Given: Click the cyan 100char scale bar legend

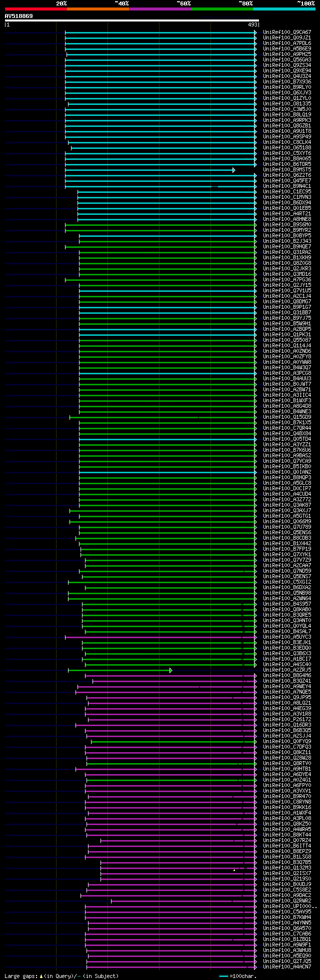Looking at the screenshot, I should tap(223, 976).
